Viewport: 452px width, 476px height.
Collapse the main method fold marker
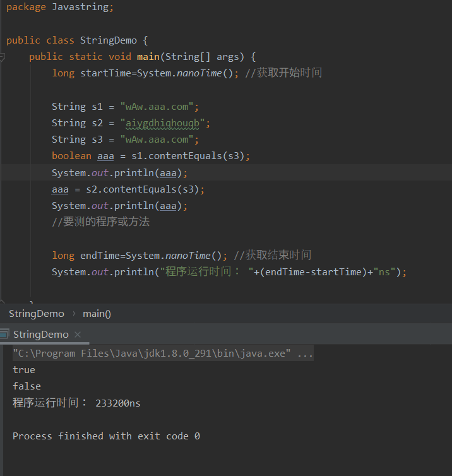pyautogui.click(x=2, y=56)
